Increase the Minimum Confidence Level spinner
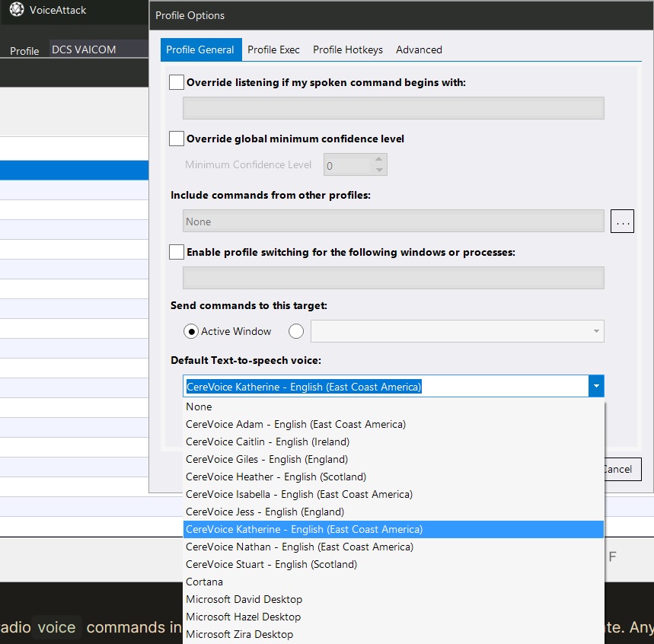 (x=378, y=159)
